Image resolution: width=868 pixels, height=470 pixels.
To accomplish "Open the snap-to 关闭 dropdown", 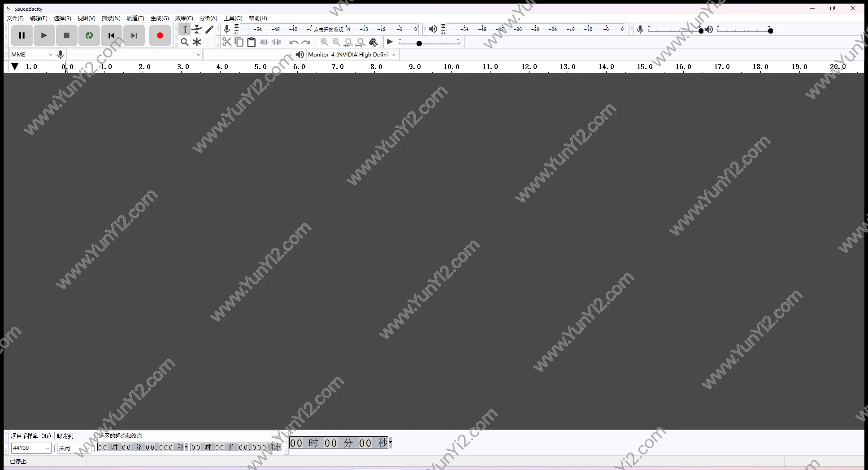I will point(74,448).
